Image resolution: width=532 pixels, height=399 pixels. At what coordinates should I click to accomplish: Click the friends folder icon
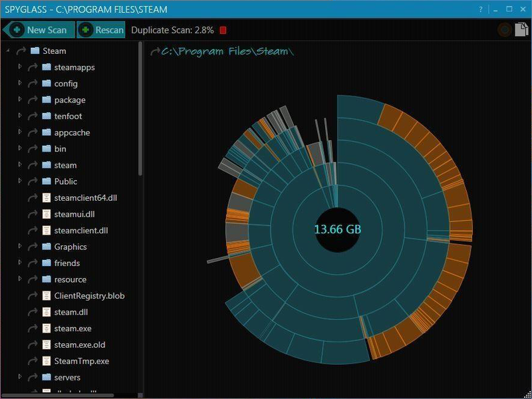(x=47, y=263)
